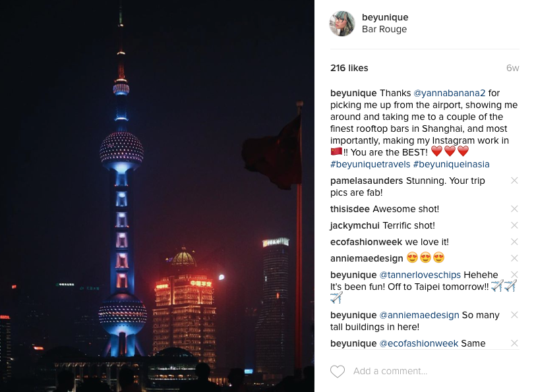The width and height of the screenshot is (534, 392).
Task: Delete anniemaedesign's emoji comment
Action: coord(514,258)
